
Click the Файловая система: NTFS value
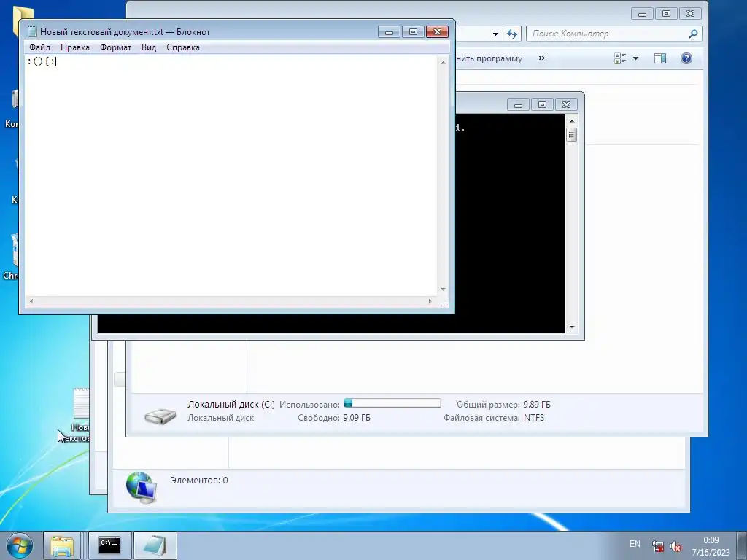click(x=533, y=418)
